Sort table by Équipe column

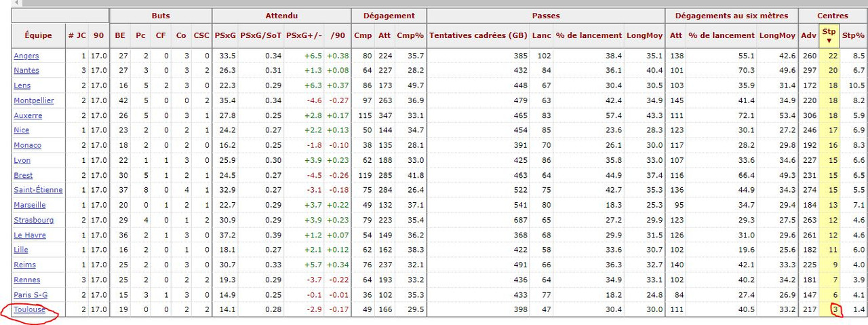pyautogui.click(x=38, y=35)
